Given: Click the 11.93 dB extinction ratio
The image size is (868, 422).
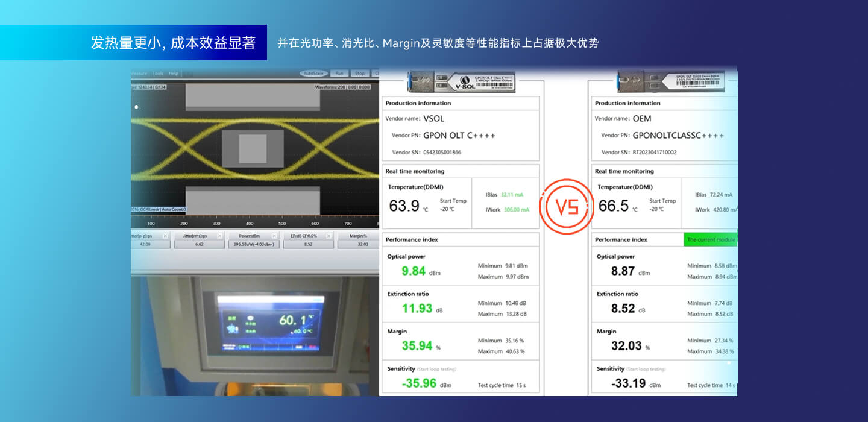Looking at the screenshot, I should 417,309.
